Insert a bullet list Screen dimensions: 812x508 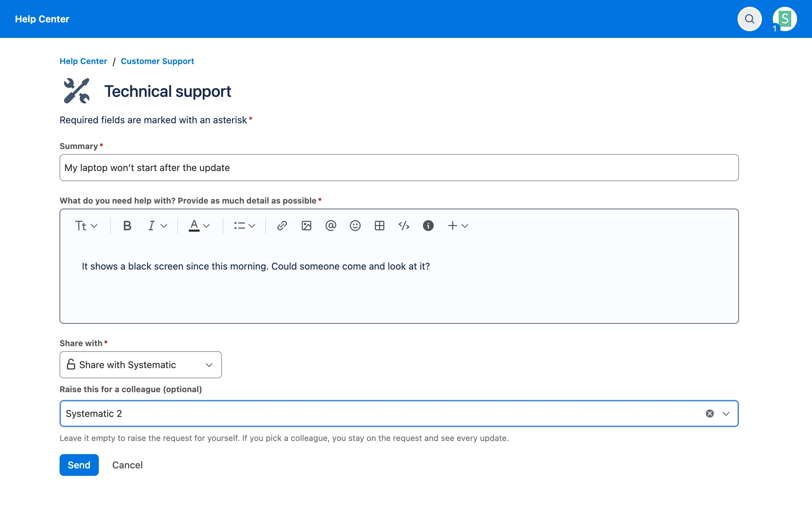[x=240, y=226]
